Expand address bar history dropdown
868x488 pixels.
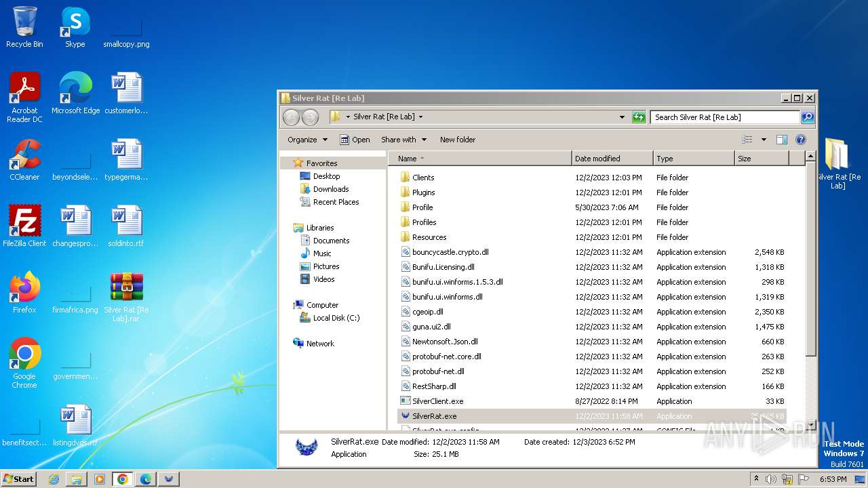point(622,117)
